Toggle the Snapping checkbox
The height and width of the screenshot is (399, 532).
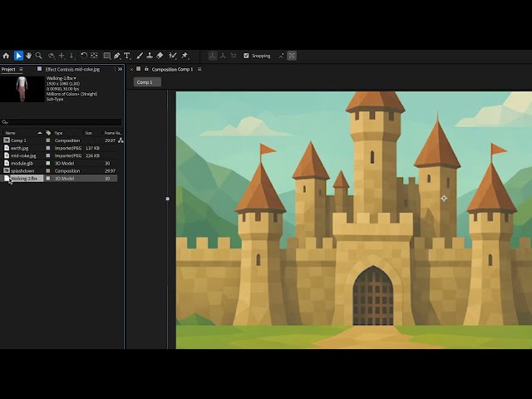point(246,56)
